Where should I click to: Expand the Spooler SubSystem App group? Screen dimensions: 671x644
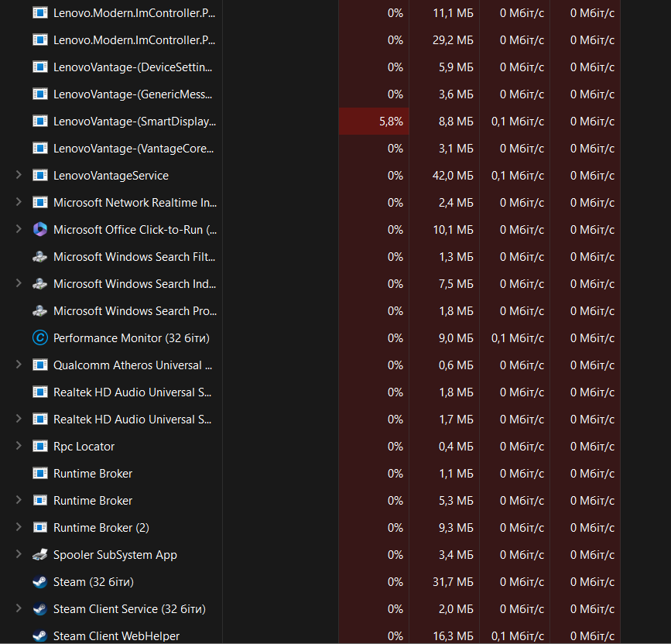tap(19, 554)
